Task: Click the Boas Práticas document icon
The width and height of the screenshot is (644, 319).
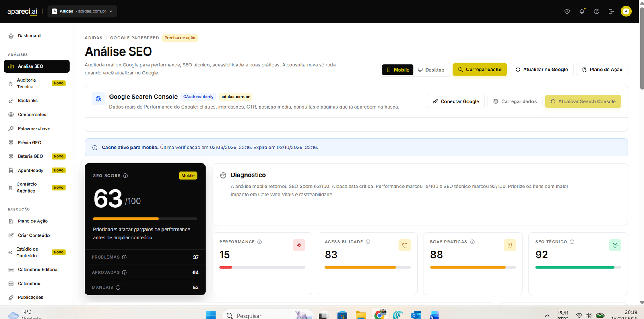Action: click(x=510, y=245)
